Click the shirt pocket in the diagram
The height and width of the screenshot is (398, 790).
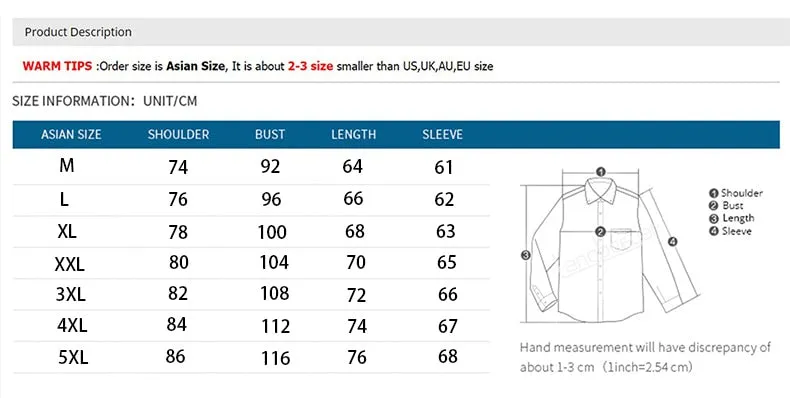pos(621,238)
